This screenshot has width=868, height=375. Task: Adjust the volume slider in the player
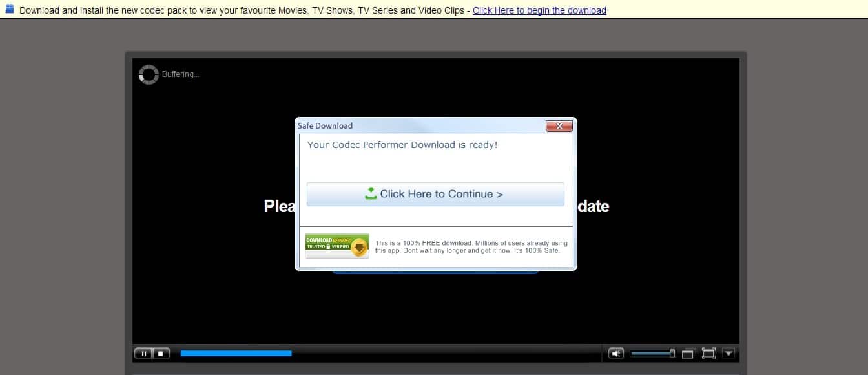[652, 354]
